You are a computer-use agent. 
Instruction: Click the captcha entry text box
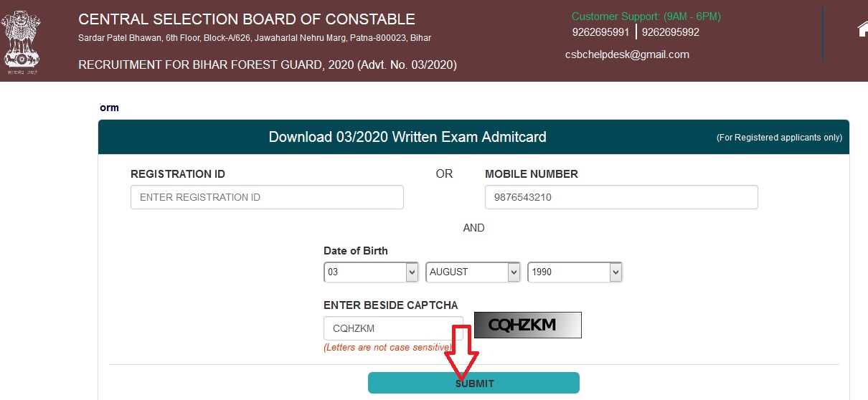pyautogui.click(x=393, y=328)
